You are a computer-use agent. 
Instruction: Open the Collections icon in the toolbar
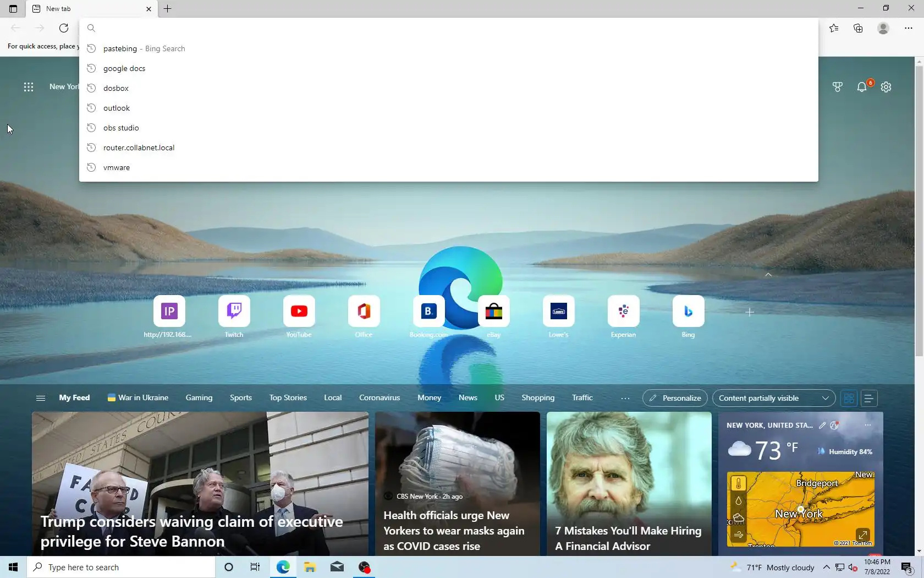(858, 28)
